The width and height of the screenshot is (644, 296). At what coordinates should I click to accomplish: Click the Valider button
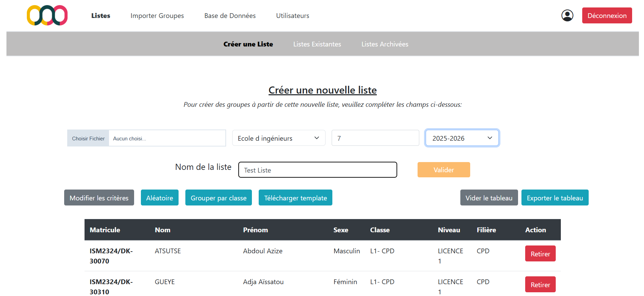444,170
